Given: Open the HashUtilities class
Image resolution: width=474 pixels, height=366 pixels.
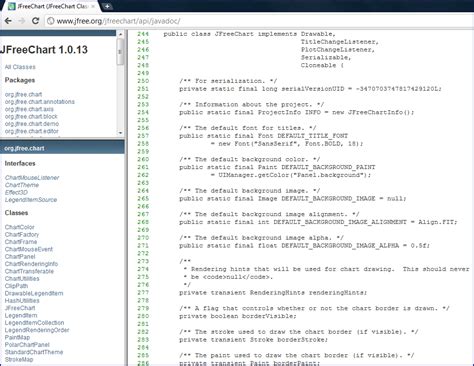Looking at the screenshot, I should [22, 301].
